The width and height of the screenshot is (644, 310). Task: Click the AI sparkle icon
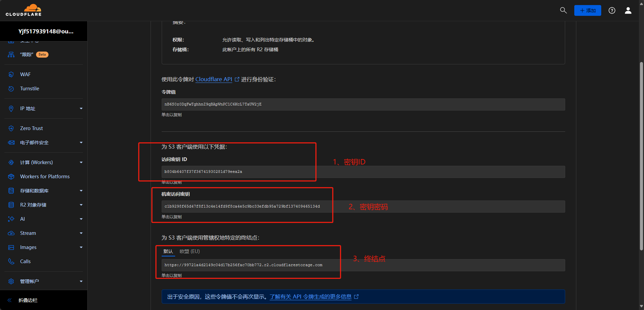pyautogui.click(x=11, y=219)
